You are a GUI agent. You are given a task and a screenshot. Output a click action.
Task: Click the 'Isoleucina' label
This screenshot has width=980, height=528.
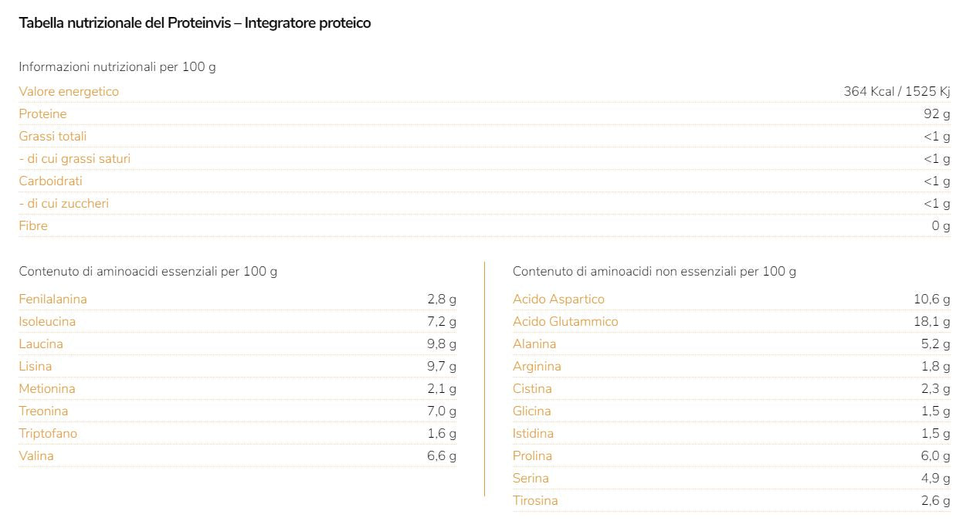pyautogui.click(x=47, y=321)
